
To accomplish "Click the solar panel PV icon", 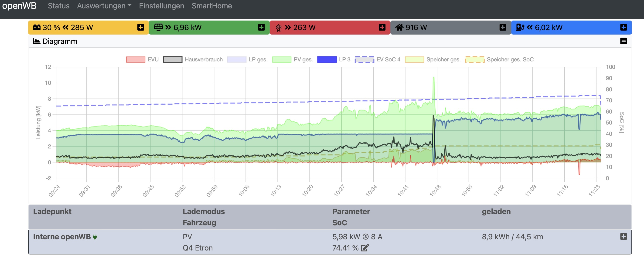I will [x=158, y=27].
